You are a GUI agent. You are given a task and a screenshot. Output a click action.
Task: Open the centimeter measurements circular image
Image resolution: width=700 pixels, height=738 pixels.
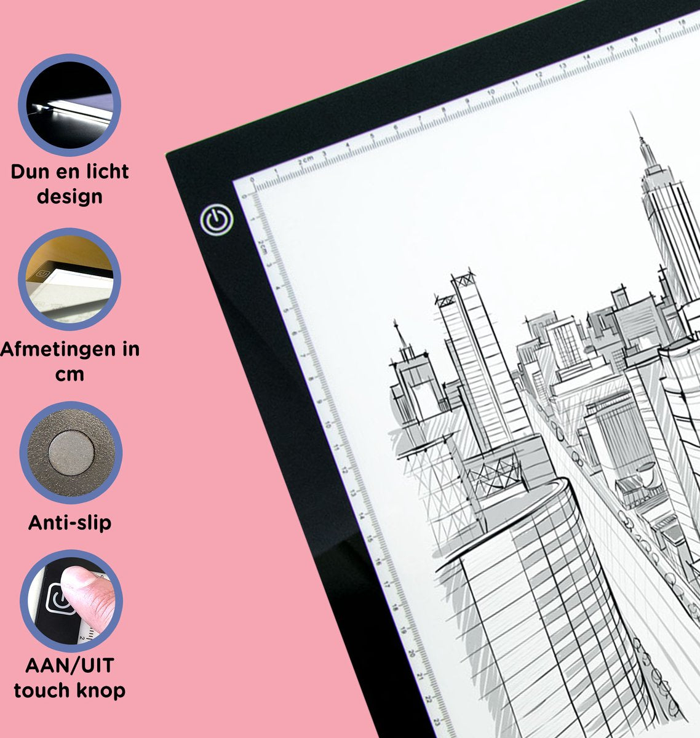70,279
